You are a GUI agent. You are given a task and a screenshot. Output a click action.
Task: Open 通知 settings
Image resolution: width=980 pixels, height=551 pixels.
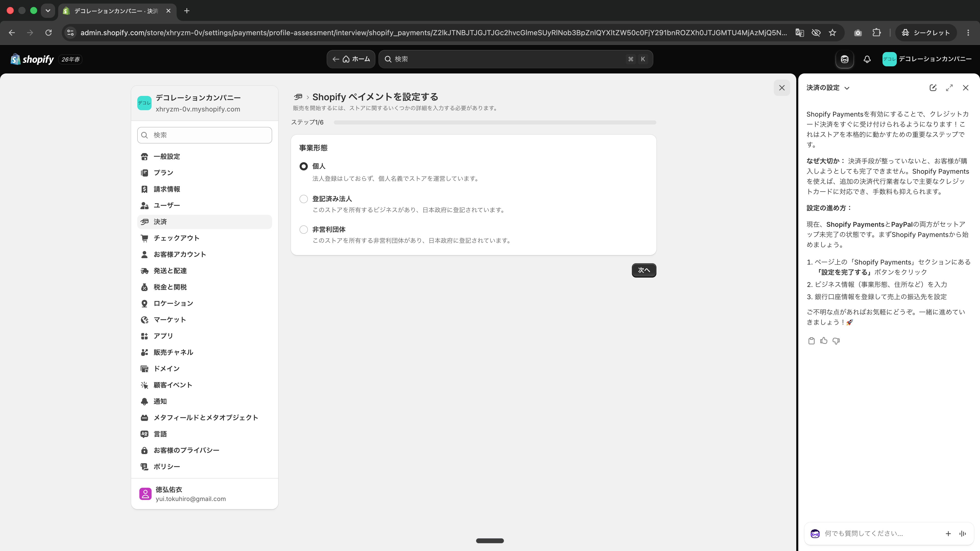click(x=205, y=401)
